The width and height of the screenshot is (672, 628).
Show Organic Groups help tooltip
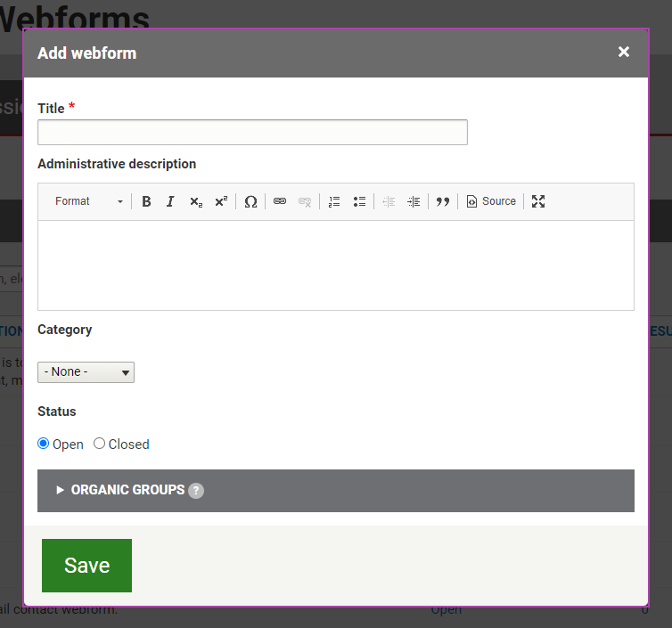point(196,491)
